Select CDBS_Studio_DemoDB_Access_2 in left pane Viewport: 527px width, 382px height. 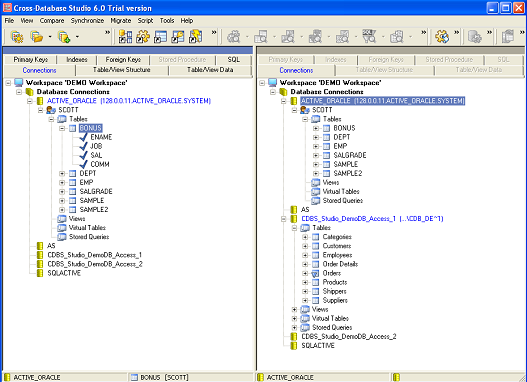click(95, 264)
